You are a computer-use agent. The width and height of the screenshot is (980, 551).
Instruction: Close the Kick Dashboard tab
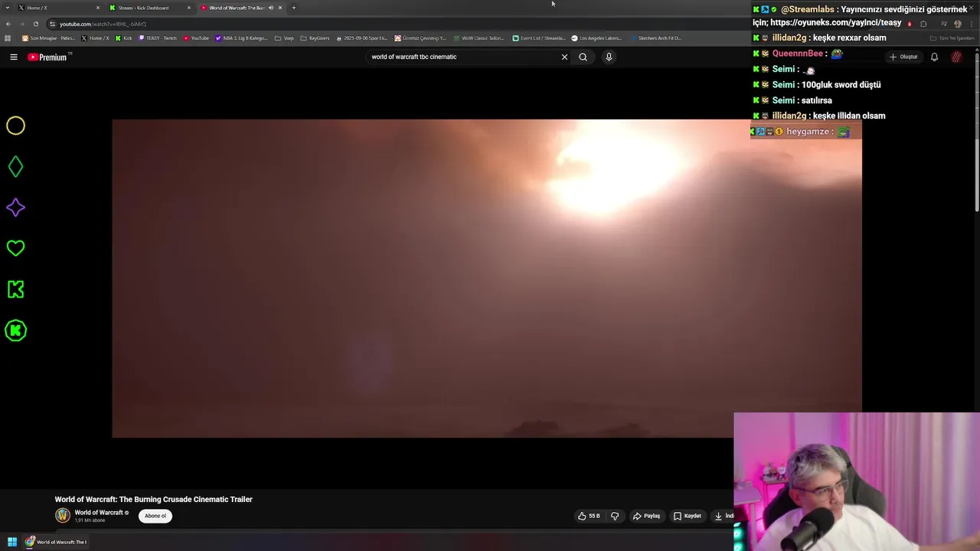(x=189, y=8)
